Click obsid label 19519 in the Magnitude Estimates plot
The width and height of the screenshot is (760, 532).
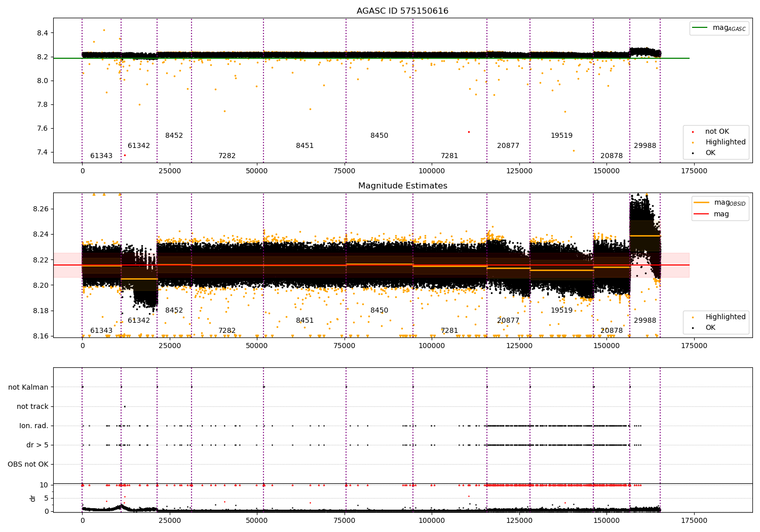tap(562, 311)
